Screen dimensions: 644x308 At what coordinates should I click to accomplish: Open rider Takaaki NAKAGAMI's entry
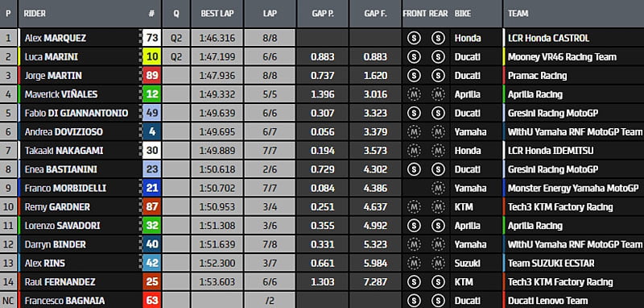tap(64, 151)
